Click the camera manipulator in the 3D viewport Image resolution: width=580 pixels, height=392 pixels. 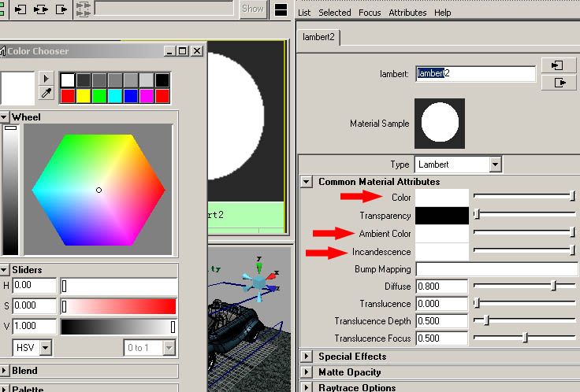259,281
